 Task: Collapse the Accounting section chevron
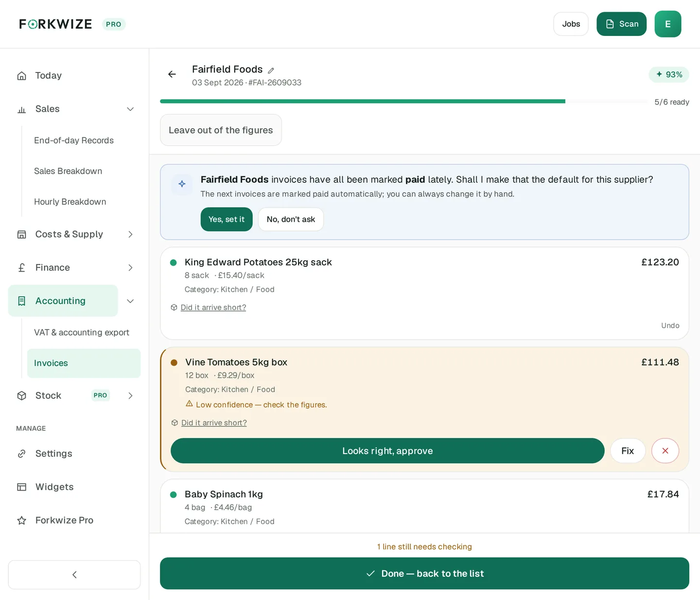[x=130, y=301]
